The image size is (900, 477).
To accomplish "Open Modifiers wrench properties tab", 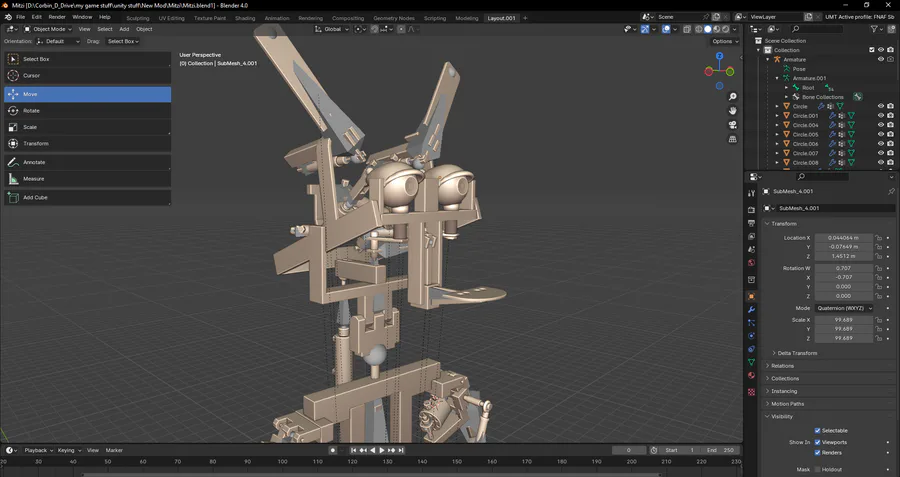I will 751,310.
